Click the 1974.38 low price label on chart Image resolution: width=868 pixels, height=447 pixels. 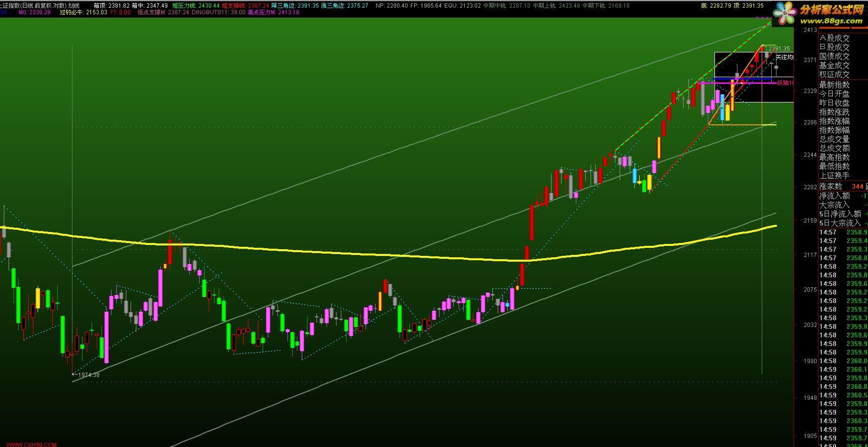89,375
